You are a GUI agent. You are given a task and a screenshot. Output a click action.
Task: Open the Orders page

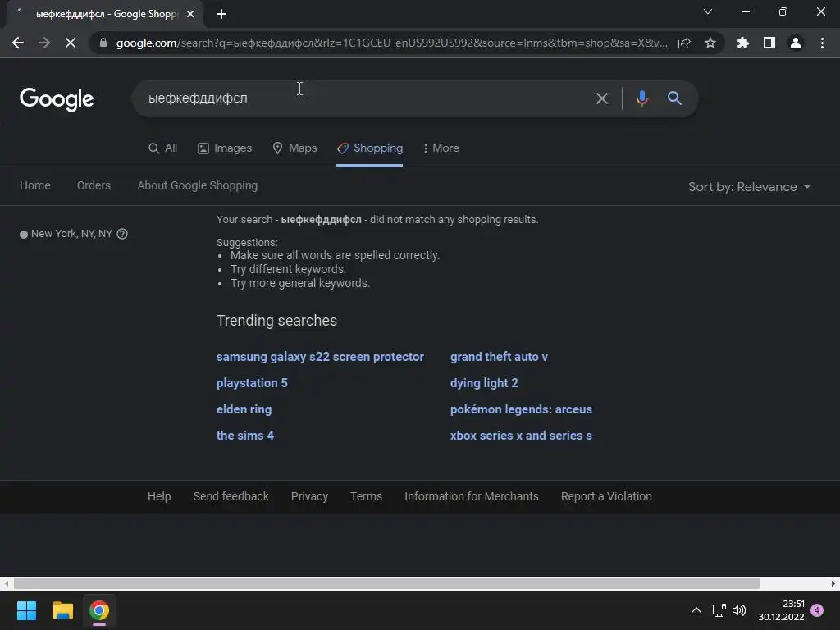pyautogui.click(x=94, y=185)
